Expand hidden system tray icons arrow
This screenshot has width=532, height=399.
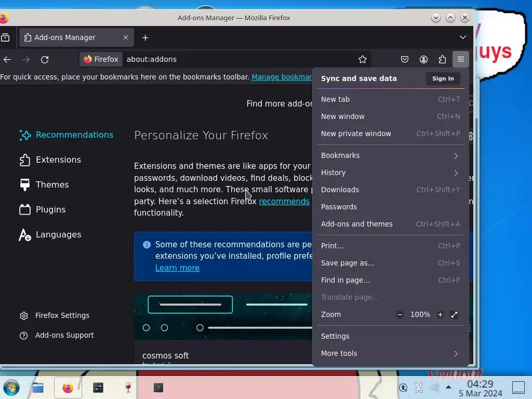point(448,387)
